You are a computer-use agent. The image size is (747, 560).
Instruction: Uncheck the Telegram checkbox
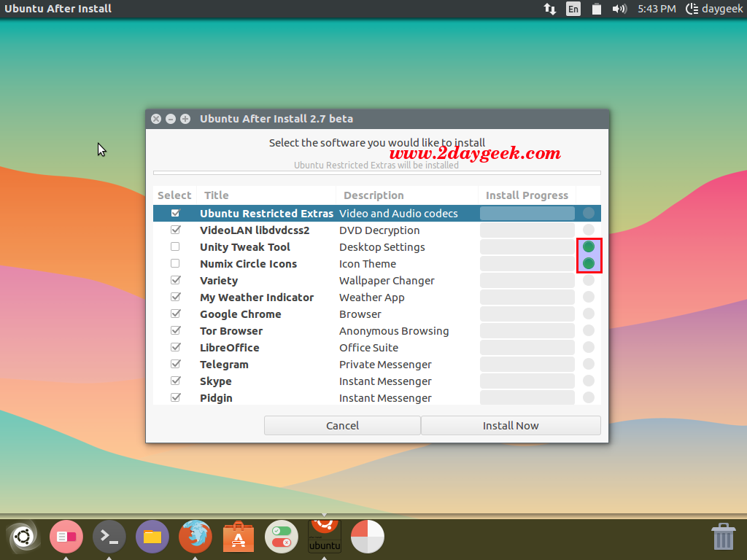pyautogui.click(x=175, y=364)
